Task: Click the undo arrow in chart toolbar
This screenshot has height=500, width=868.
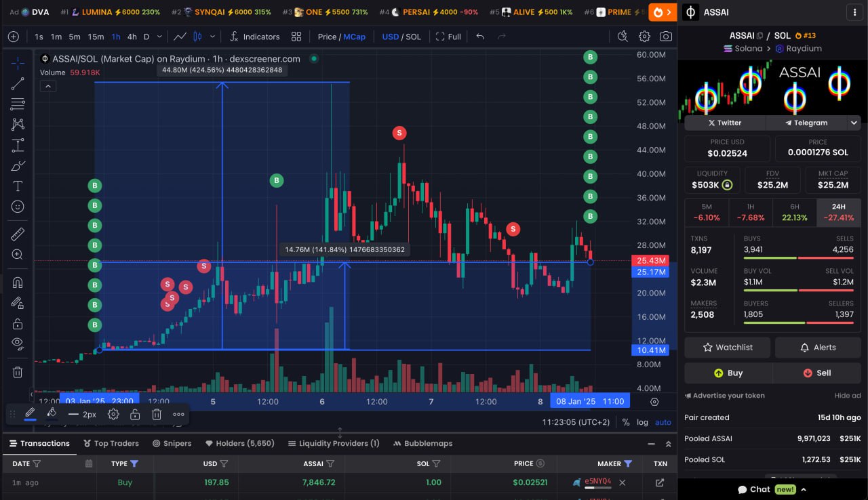Action: [480, 37]
